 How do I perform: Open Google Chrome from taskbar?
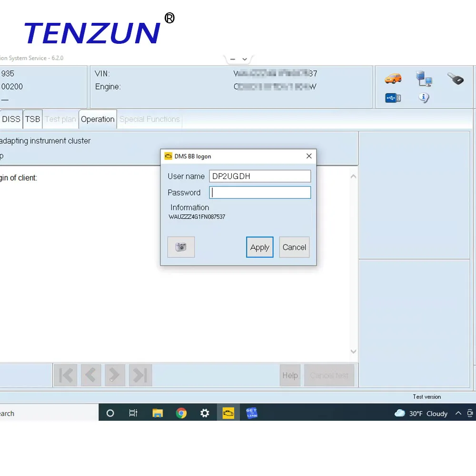[181, 413]
